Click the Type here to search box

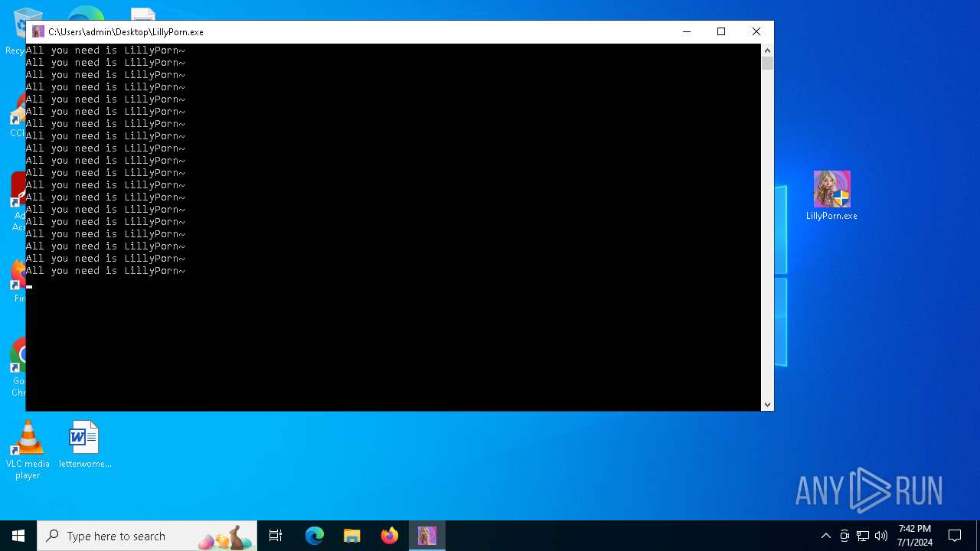coord(149,536)
